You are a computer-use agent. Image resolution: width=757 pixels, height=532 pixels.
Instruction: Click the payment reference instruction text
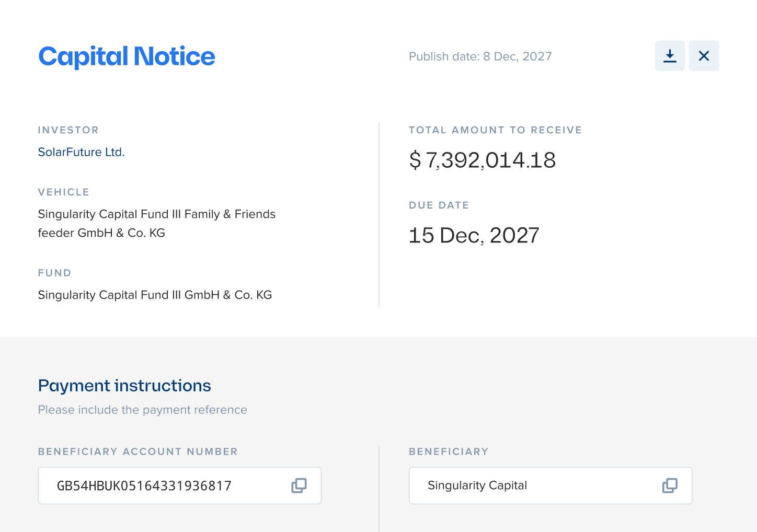click(142, 410)
